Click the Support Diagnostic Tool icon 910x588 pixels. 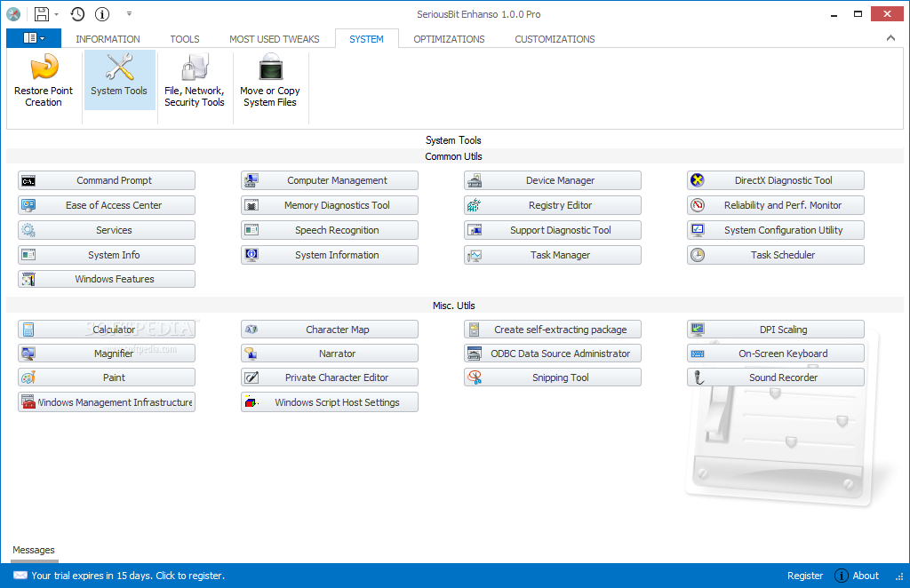[475, 230]
